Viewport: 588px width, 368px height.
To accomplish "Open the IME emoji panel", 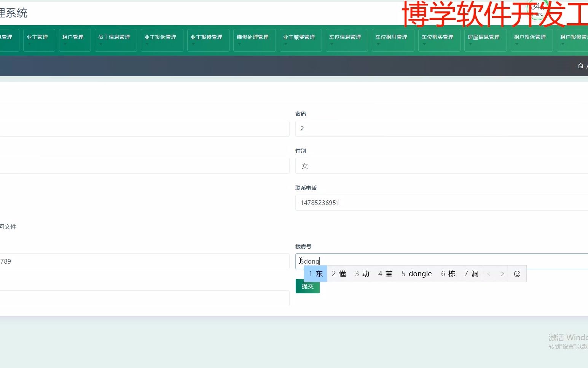I will (x=517, y=274).
